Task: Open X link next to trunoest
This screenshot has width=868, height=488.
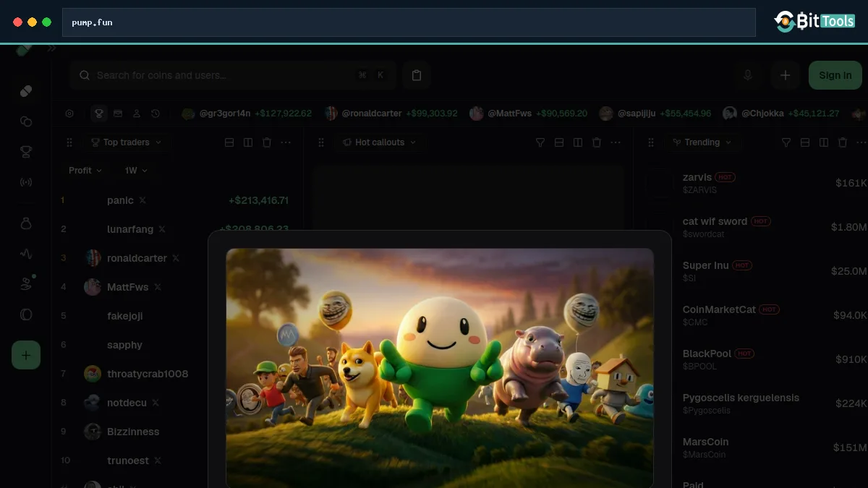Action: click(157, 461)
